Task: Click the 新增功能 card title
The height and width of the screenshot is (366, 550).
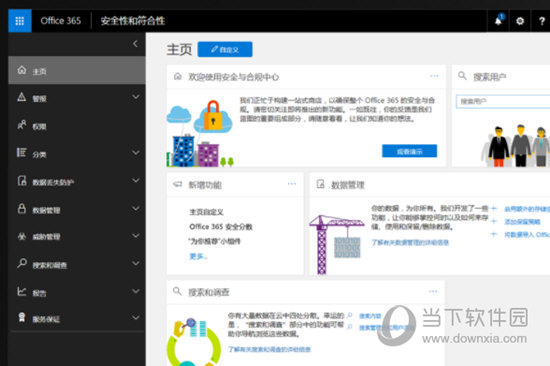Action: [205, 185]
